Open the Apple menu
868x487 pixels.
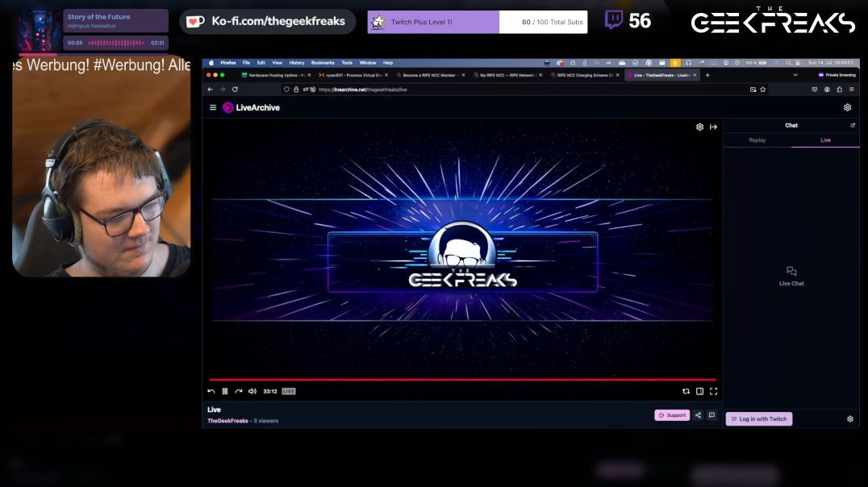[211, 63]
